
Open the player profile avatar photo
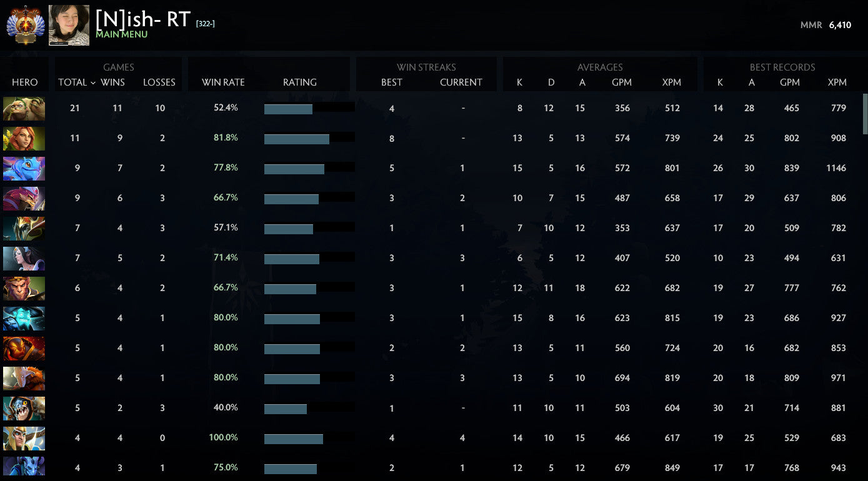coord(69,25)
